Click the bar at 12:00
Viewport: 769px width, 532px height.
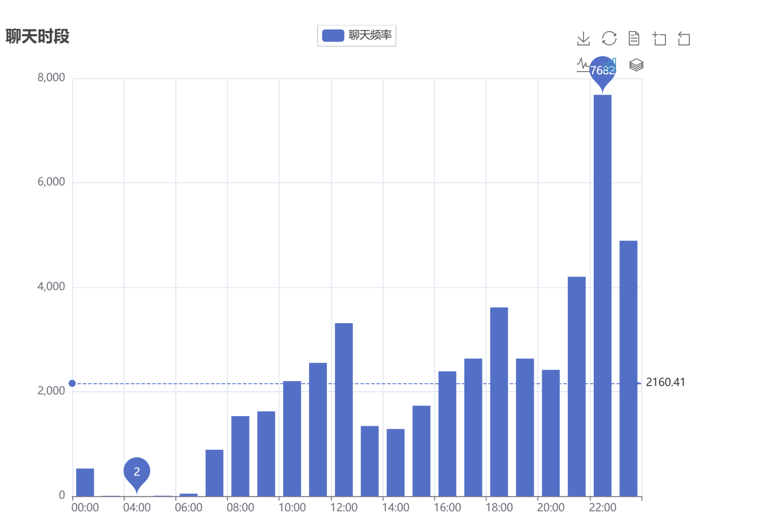[344, 409]
